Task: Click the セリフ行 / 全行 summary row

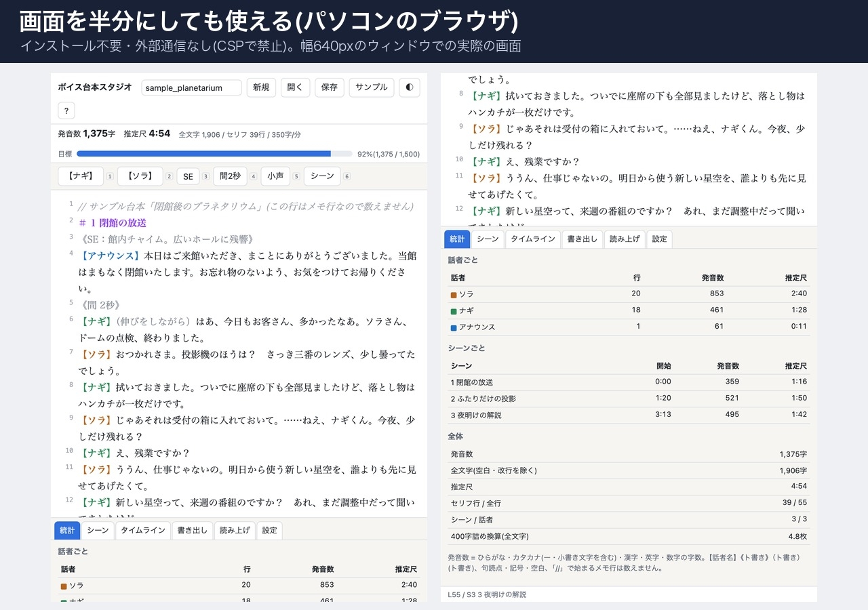Action: coord(629,503)
